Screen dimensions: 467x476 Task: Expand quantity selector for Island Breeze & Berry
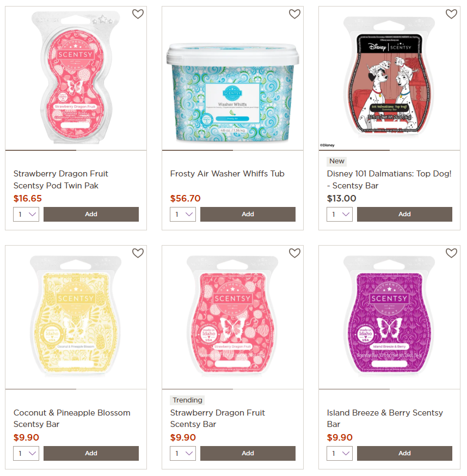[340, 453]
